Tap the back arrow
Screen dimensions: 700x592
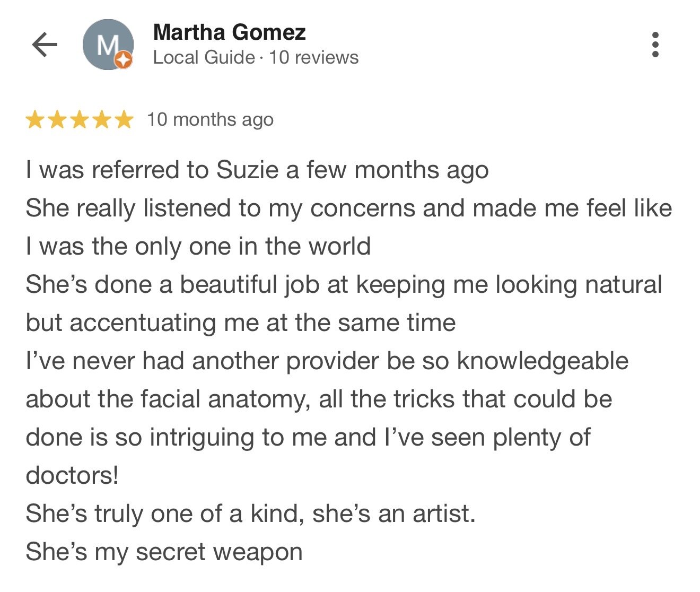tap(45, 45)
